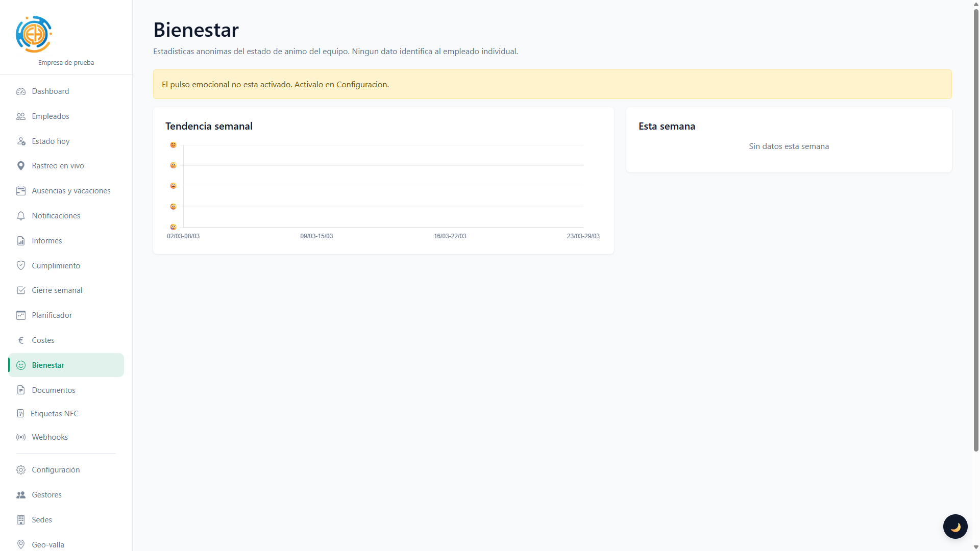980x551 pixels.
Task: Open the Documentos page
Action: click(x=53, y=390)
